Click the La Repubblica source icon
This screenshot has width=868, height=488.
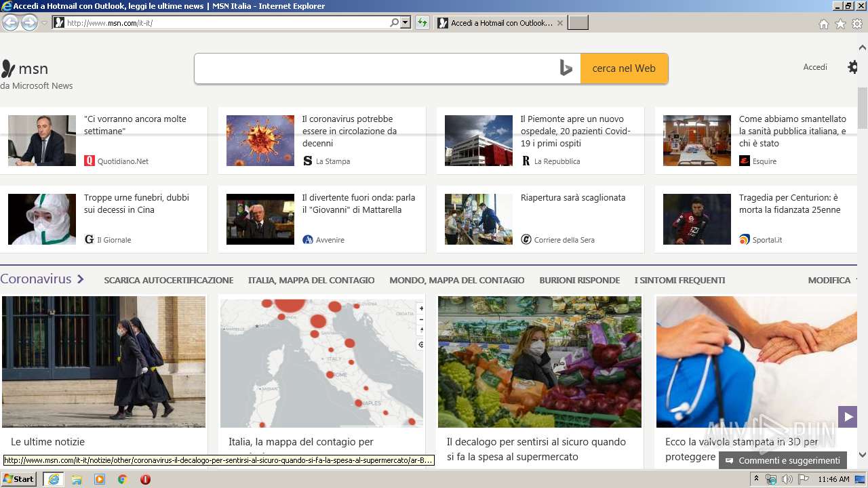[x=526, y=161]
